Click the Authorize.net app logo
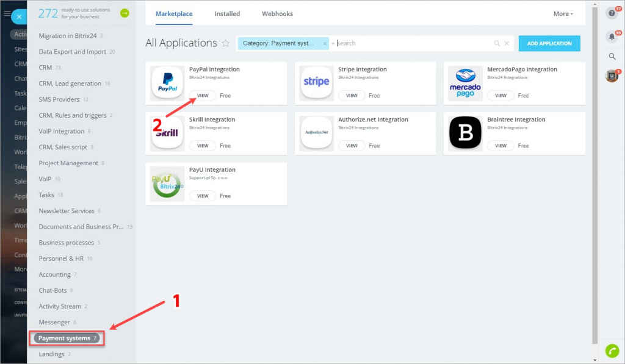The width and height of the screenshot is (625, 364). coord(317,133)
